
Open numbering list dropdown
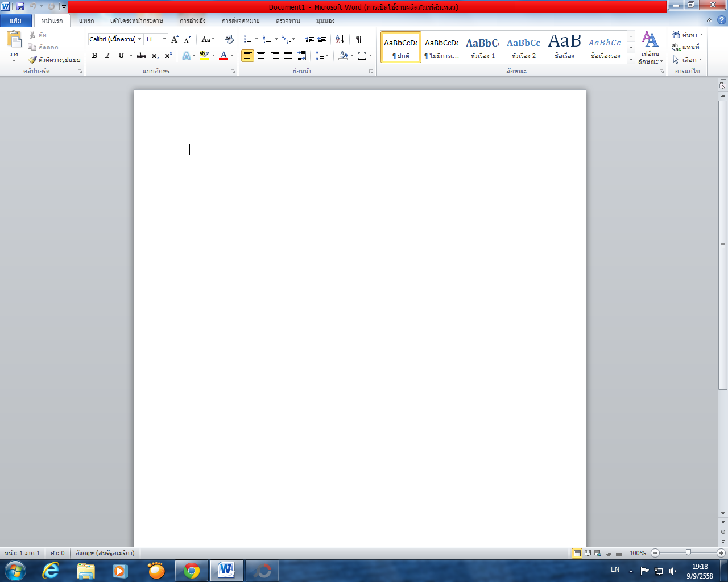(276, 39)
